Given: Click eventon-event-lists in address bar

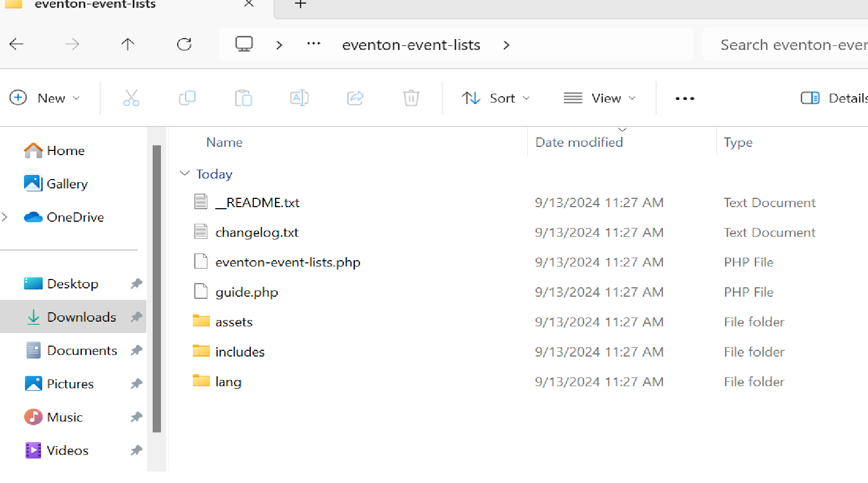Looking at the screenshot, I should [411, 45].
